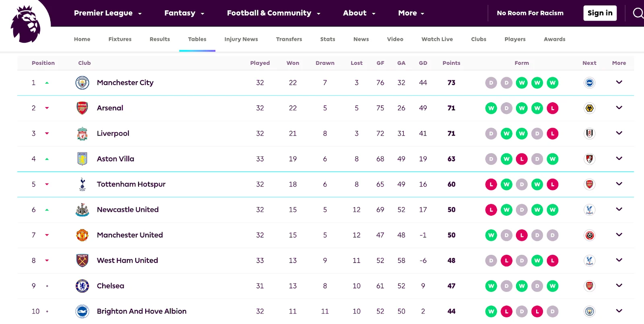Image resolution: width=644 pixels, height=324 pixels.
Task: Click Tottenham Hotspur's cockerel crest
Action: pyautogui.click(x=82, y=184)
